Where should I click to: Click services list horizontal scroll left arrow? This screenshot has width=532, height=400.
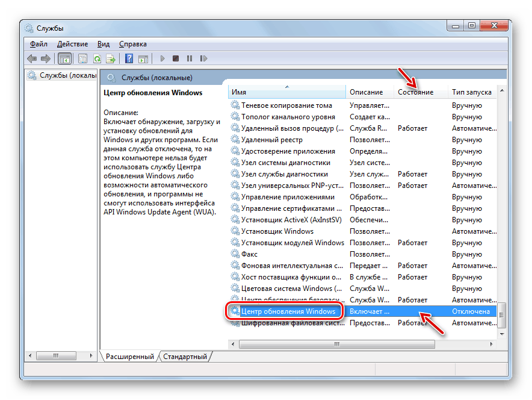233,345
